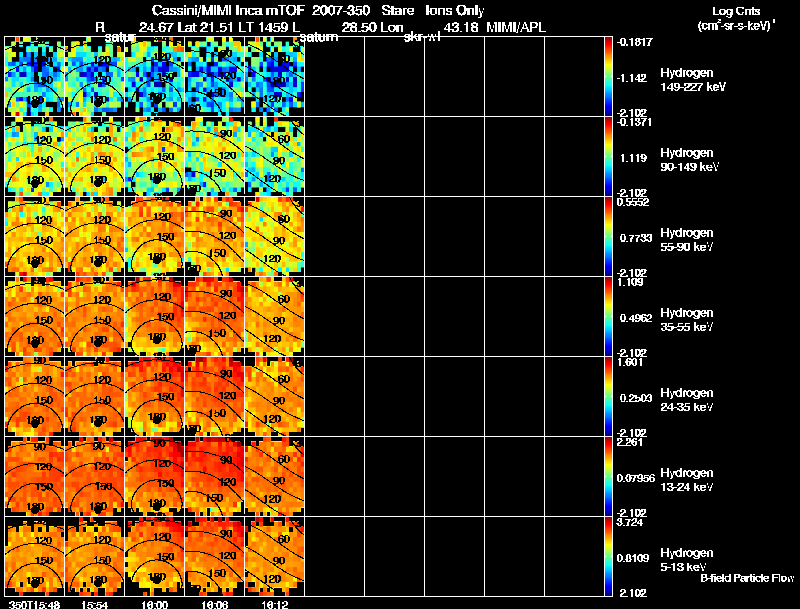Select the 16:12 time label on axis
The width and height of the screenshot is (800, 609).
[274, 603]
